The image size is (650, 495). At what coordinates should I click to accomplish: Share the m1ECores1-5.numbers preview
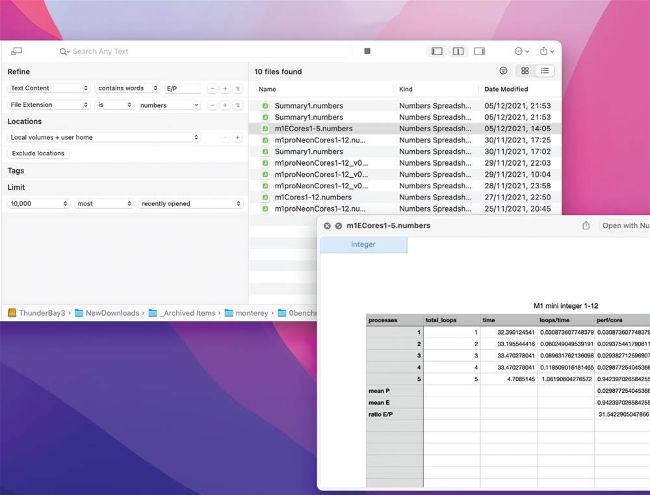point(585,226)
